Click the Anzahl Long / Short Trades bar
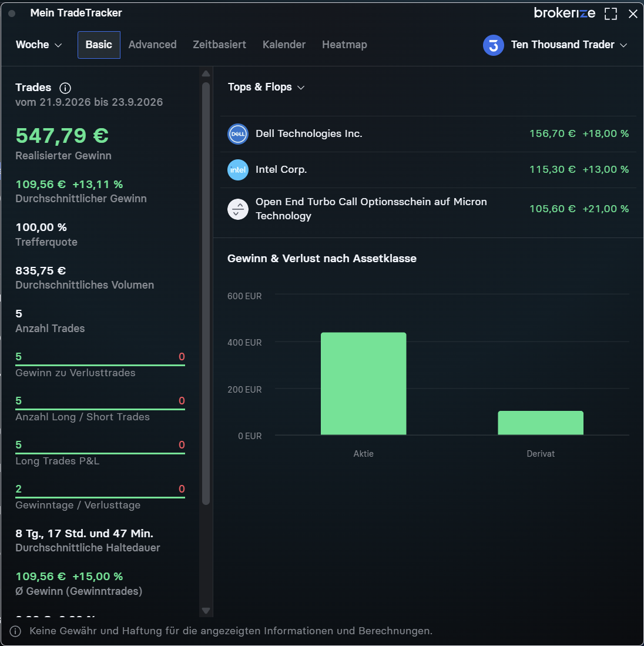Image resolution: width=644 pixels, height=646 pixels. (100, 409)
